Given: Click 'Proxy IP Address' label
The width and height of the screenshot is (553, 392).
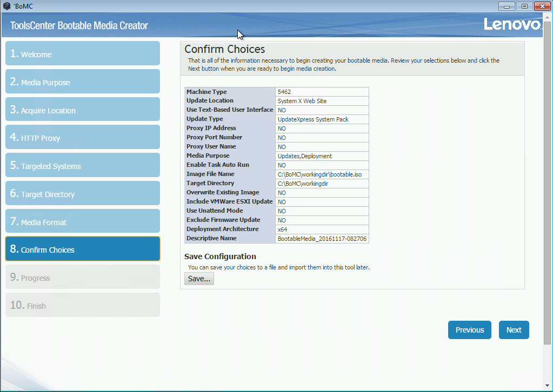Looking at the screenshot, I should [x=211, y=128].
